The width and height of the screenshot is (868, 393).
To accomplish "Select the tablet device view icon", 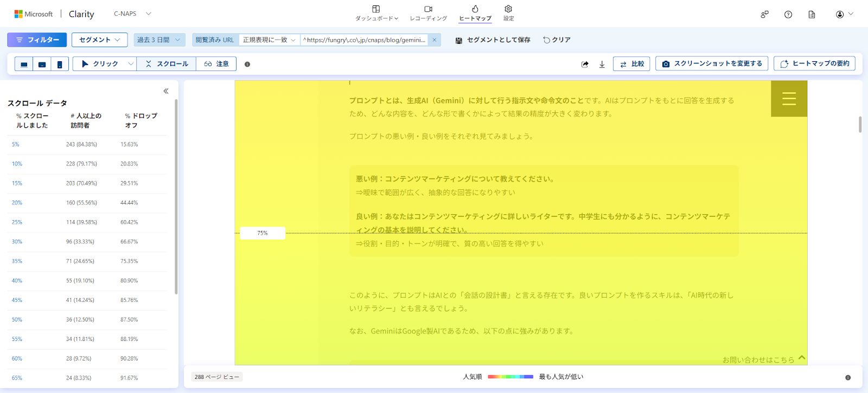I will point(42,64).
